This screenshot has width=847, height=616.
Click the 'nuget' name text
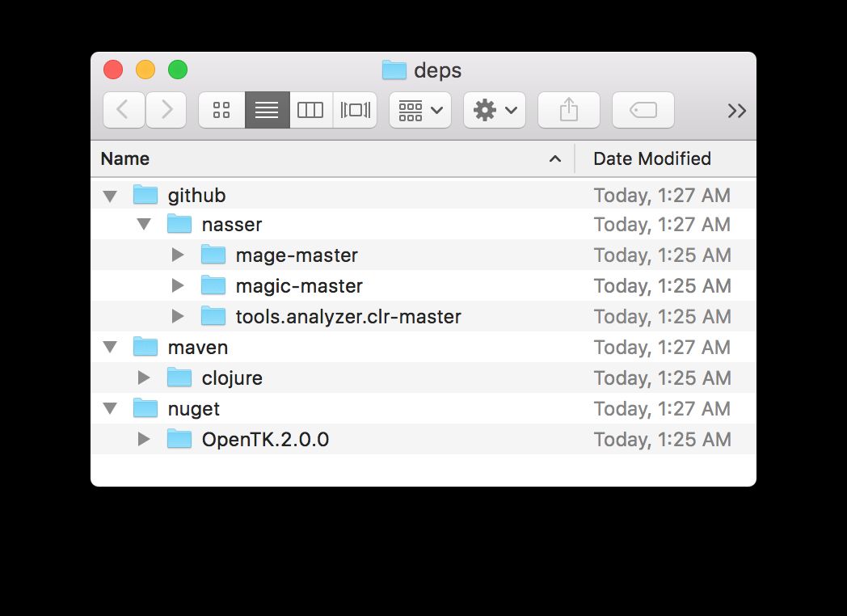(193, 410)
